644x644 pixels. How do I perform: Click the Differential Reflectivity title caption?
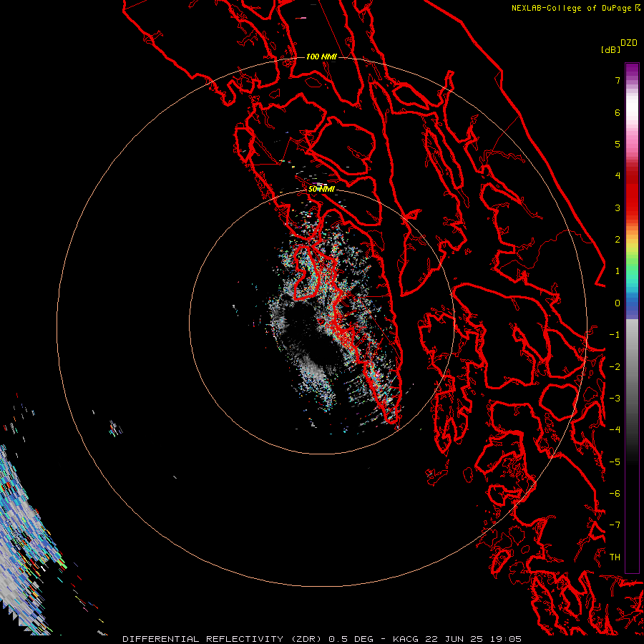(322, 639)
